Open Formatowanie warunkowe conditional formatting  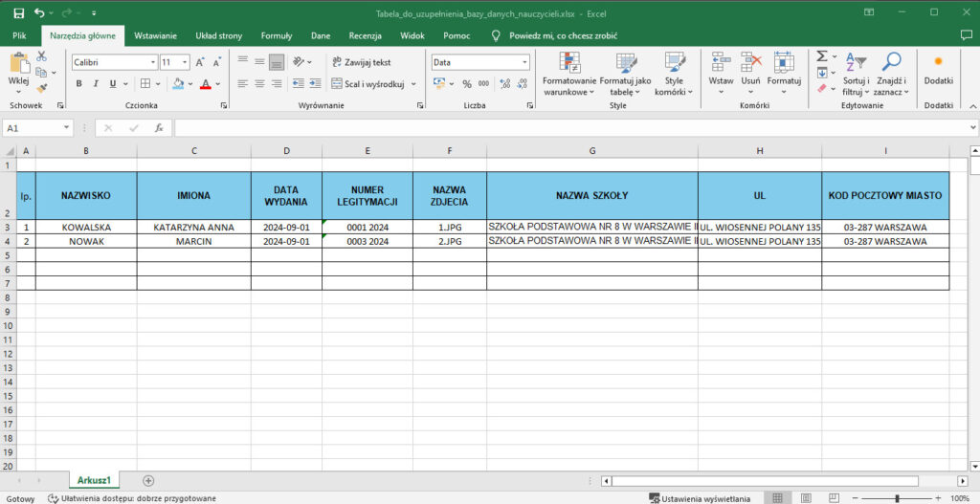pos(569,74)
